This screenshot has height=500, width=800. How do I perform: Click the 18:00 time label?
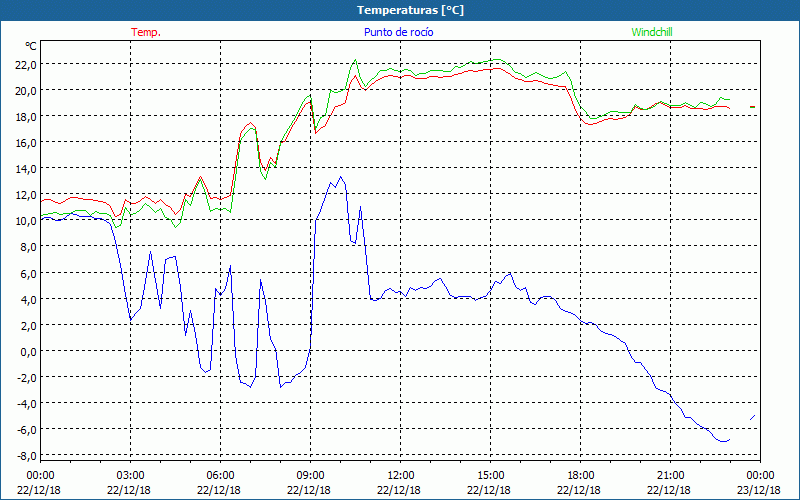click(x=580, y=476)
